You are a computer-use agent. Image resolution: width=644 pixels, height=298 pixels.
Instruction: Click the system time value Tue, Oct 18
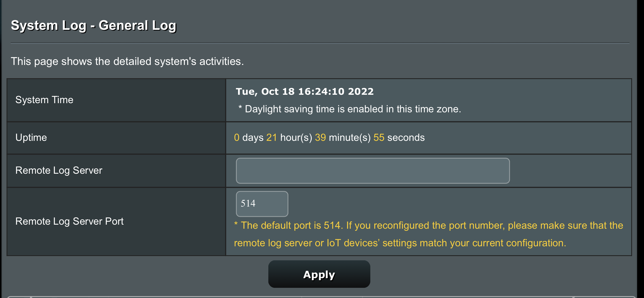click(x=304, y=91)
